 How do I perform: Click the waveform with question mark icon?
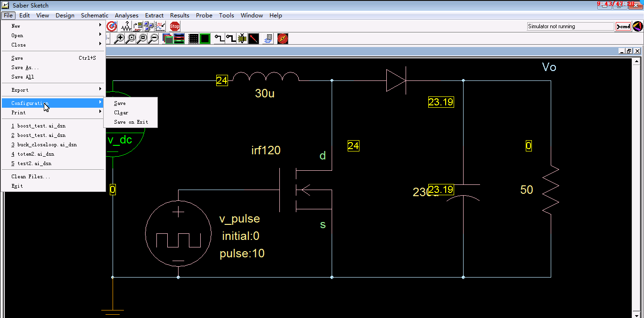(x=126, y=26)
